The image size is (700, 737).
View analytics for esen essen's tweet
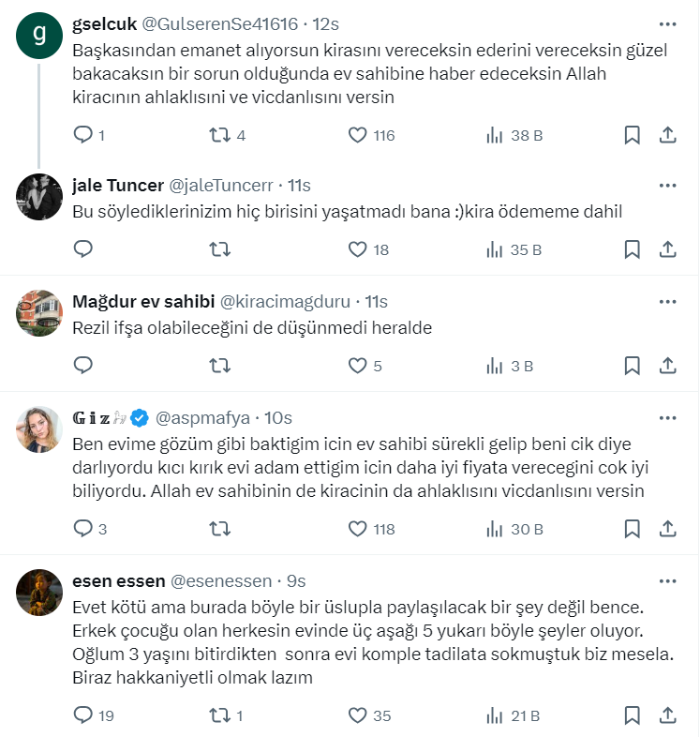click(495, 715)
